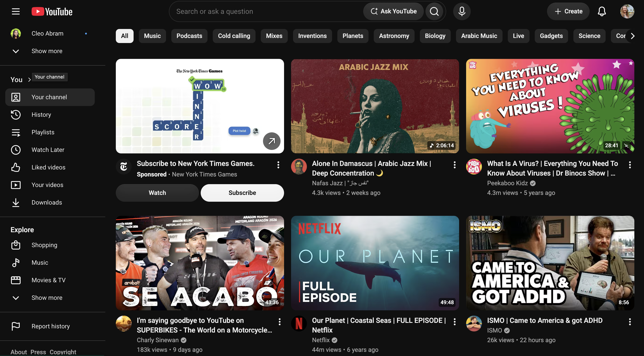
Task: Open more options for the Superbikes video
Action: click(279, 322)
